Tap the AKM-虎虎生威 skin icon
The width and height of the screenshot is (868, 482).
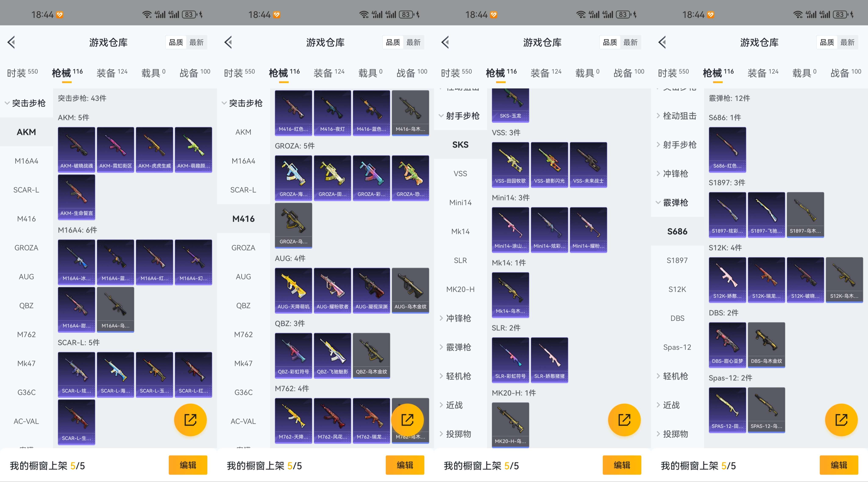coord(155,150)
